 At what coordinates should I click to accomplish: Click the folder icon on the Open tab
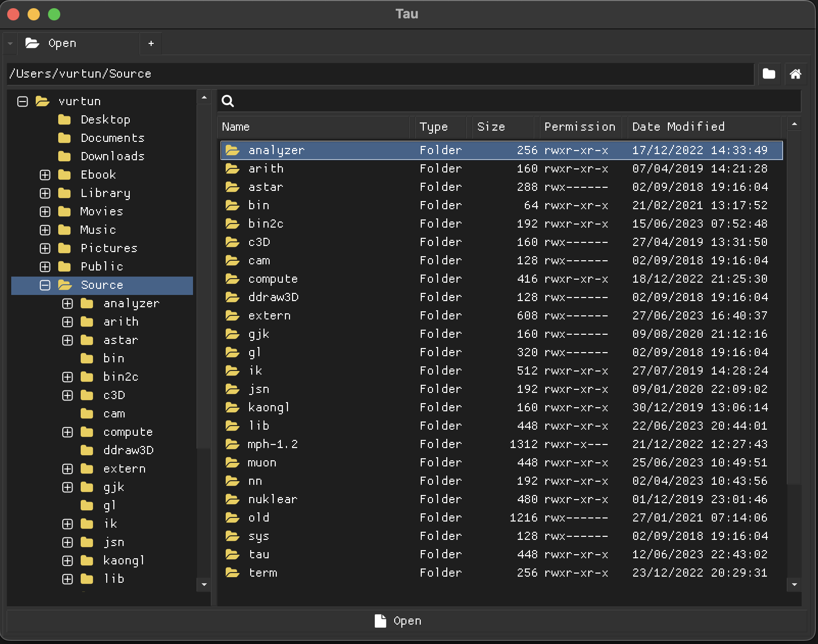[32, 43]
